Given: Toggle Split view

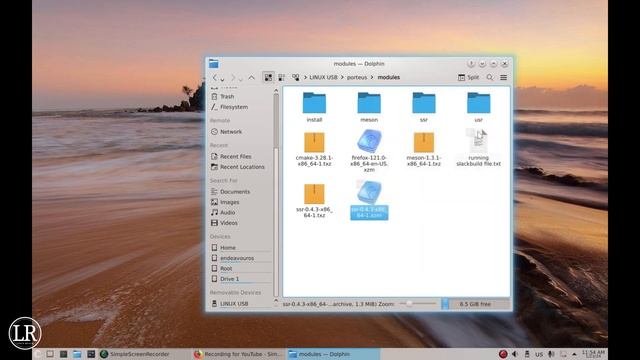Looking at the screenshot, I should click(x=469, y=77).
